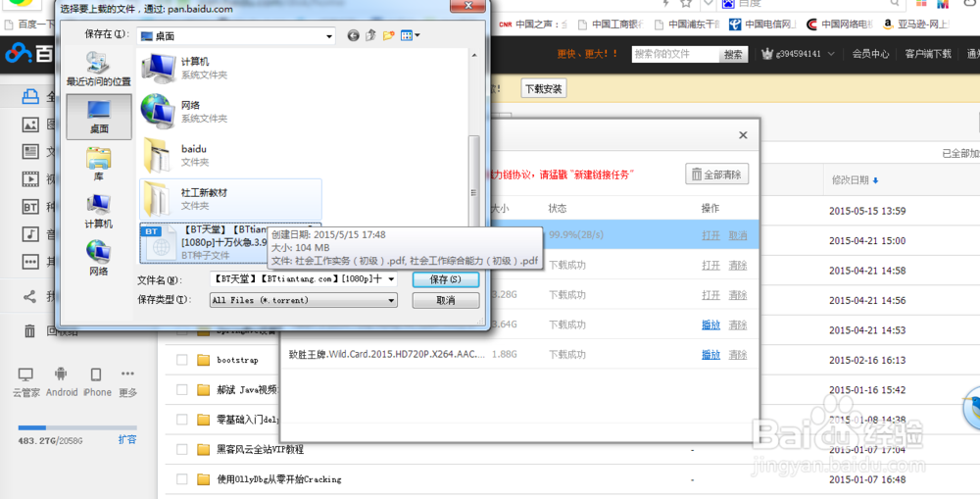The height and width of the screenshot is (499, 980).
Task: Click 打开 on the 99.9% download row
Action: pos(710,235)
